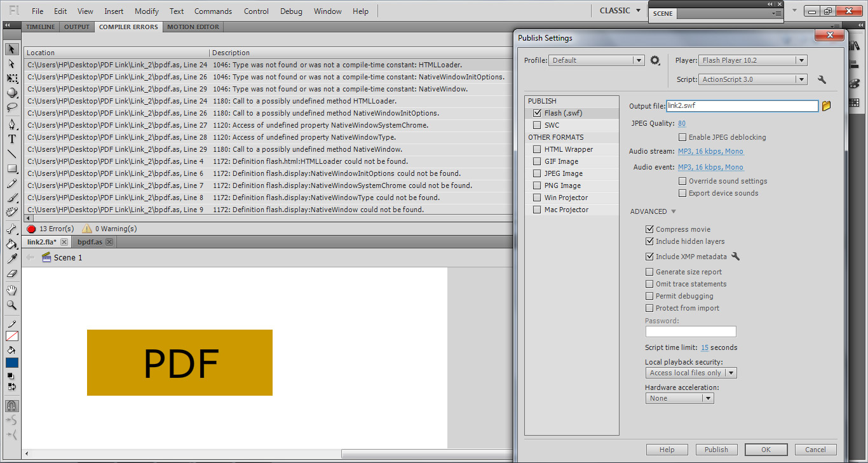The width and height of the screenshot is (868, 463).
Task: Toggle Include hidden layers
Action: click(x=649, y=241)
